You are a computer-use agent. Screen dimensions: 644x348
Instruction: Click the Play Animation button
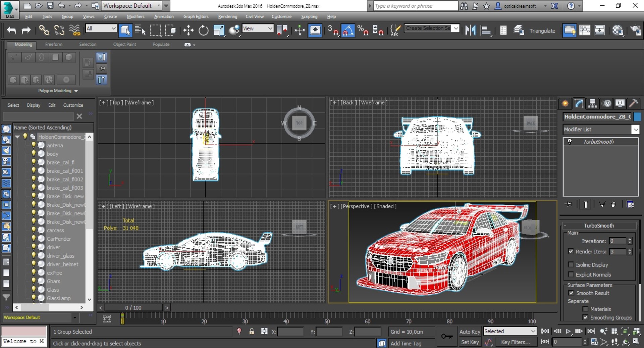click(568, 331)
